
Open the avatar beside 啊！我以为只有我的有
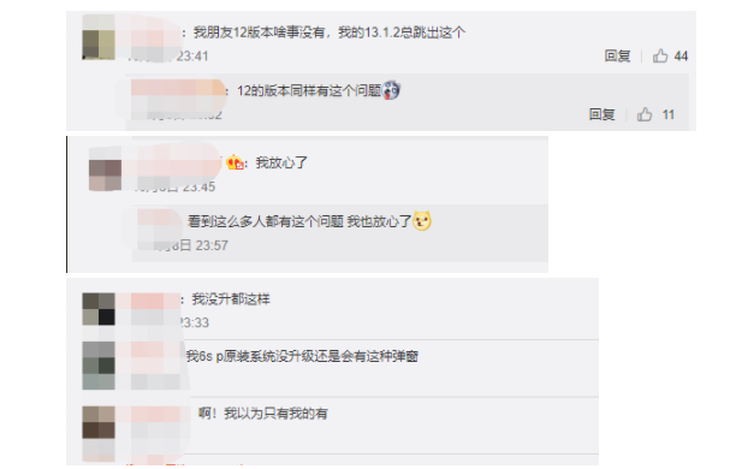coord(98,422)
